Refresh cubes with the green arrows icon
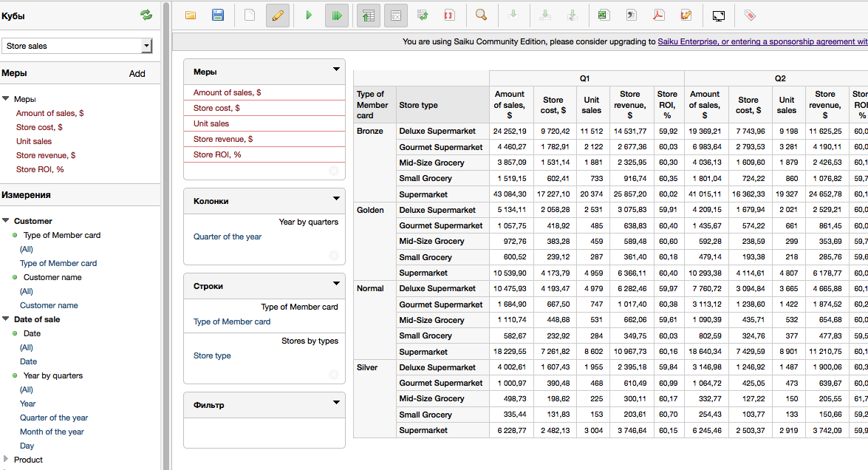The image size is (868, 470). pyautogui.click(x=146, y=15)
